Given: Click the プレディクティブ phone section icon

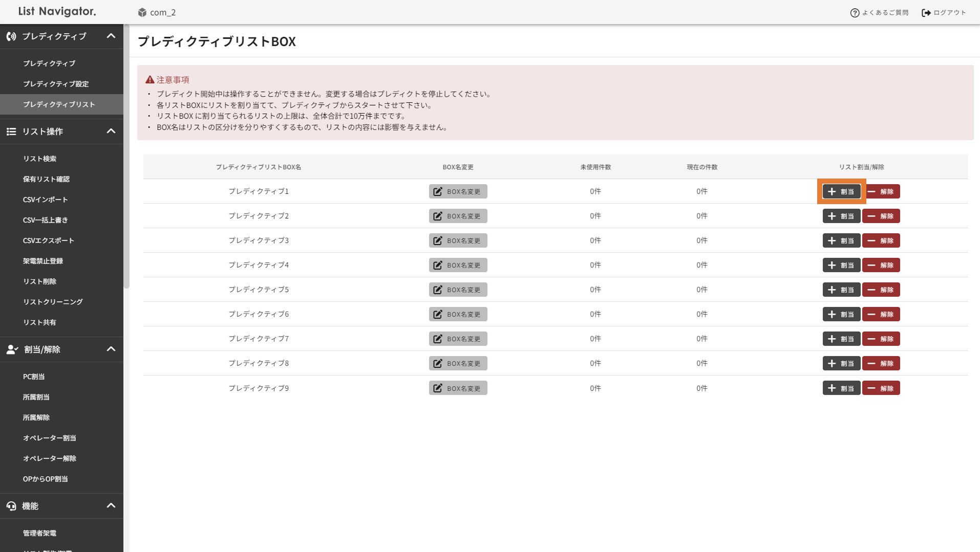Looking at the screenshot, I should pos(11,36).
